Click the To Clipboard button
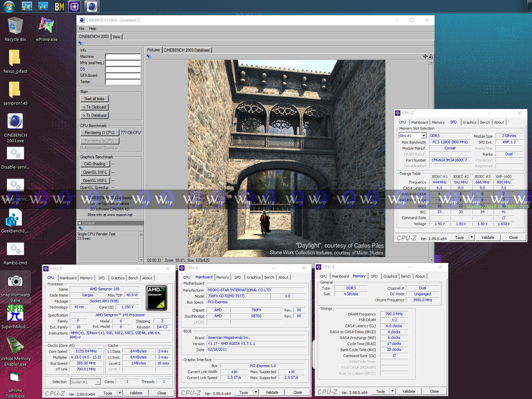532x399 pixels. (94, 107)
